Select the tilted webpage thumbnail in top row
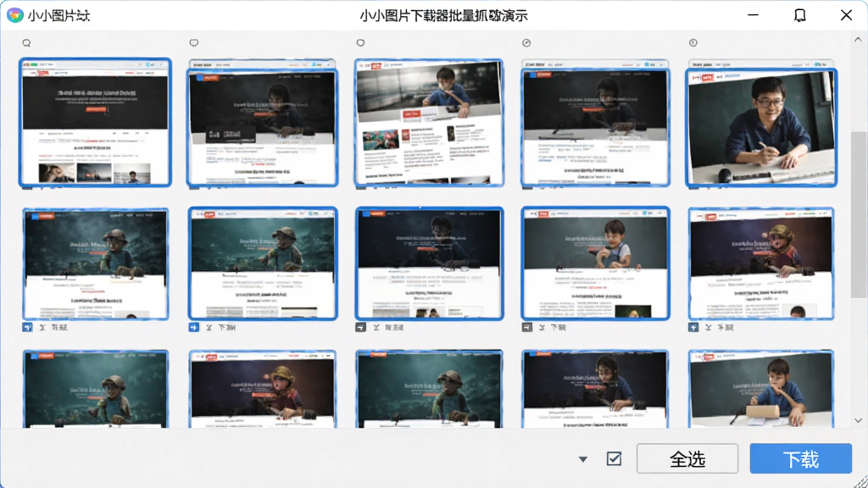Viewport: 868px width, 488px height. click(429, 122)
